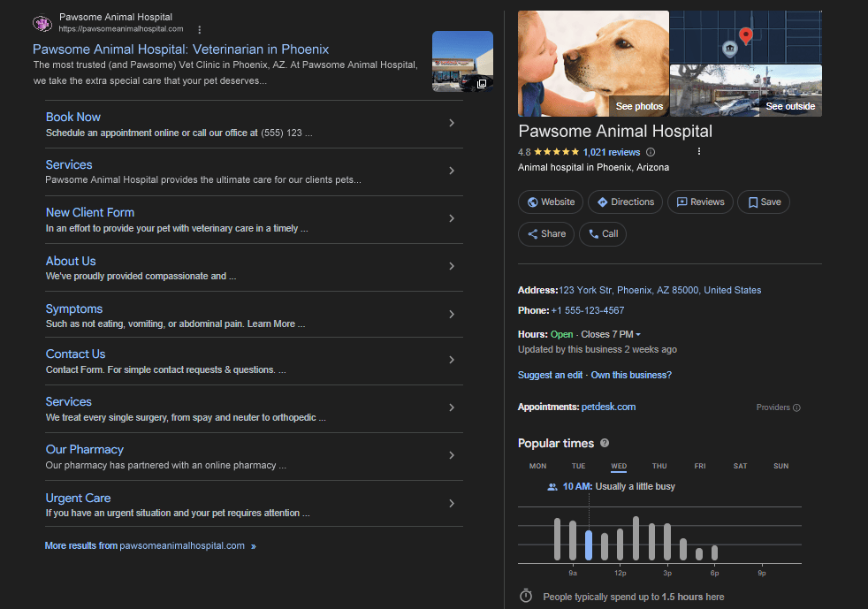Click the three-dot menu beside the site URL
Viewport: 868px width, 609px height.
200,29
